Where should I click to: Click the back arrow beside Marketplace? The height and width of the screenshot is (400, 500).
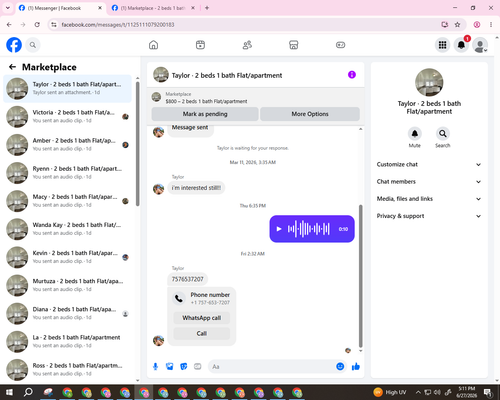[12, 67]
